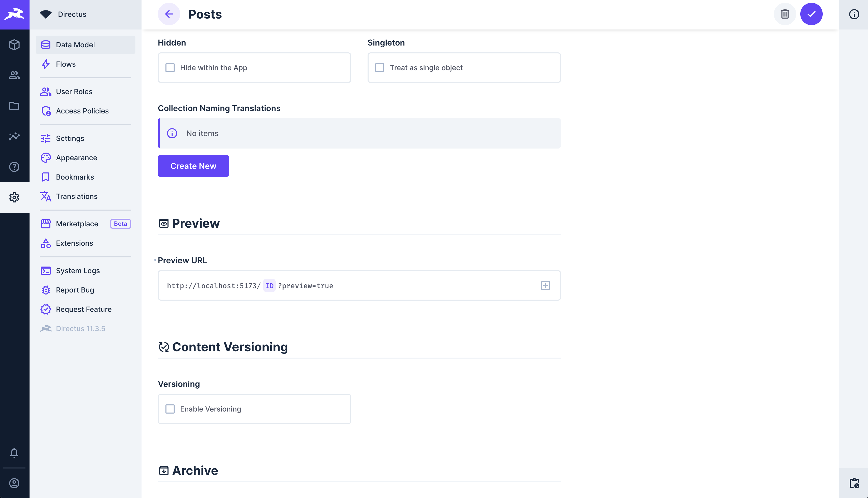Viewport: 868px width, 498px height.
Task: Enable Hide within the App
Action: [x=170, y=68]
